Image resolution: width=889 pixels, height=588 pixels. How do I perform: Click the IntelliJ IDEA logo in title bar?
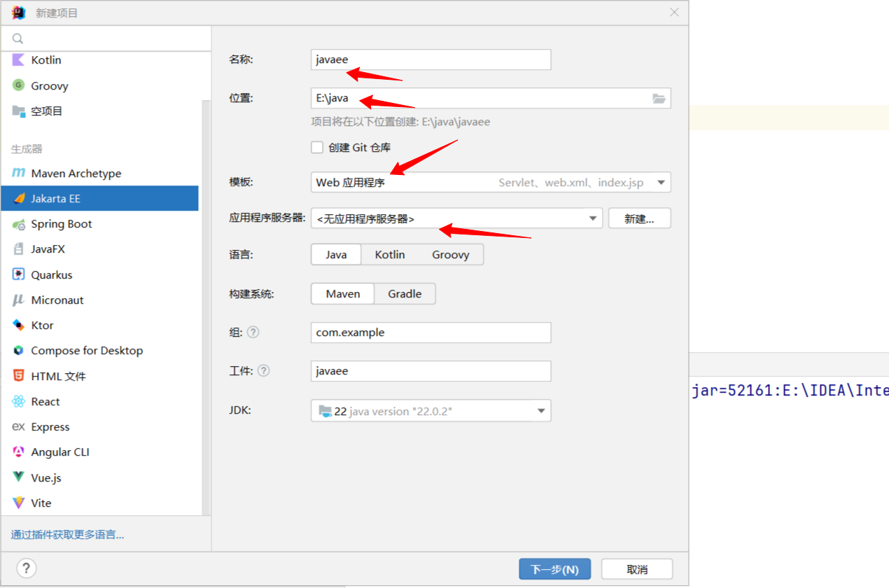(19, 12)
